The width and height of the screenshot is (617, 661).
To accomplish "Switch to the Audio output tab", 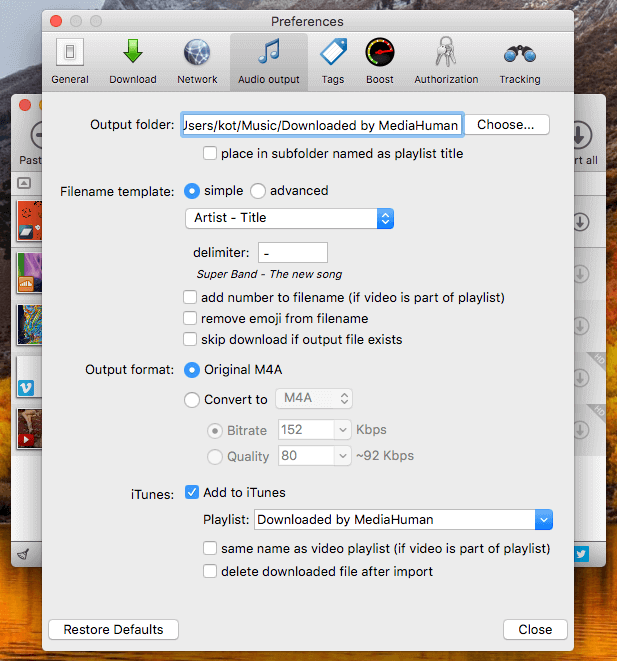I will click(x=268, y=61).
